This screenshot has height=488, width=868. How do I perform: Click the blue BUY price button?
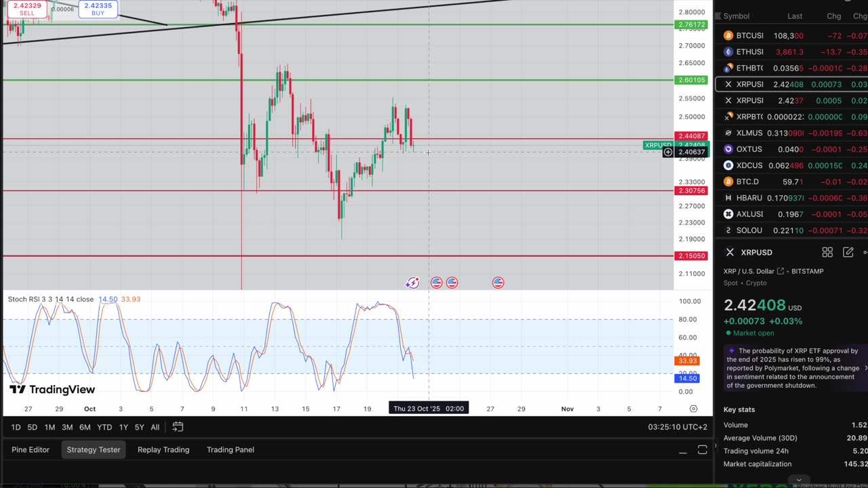[x=98, y=9]
